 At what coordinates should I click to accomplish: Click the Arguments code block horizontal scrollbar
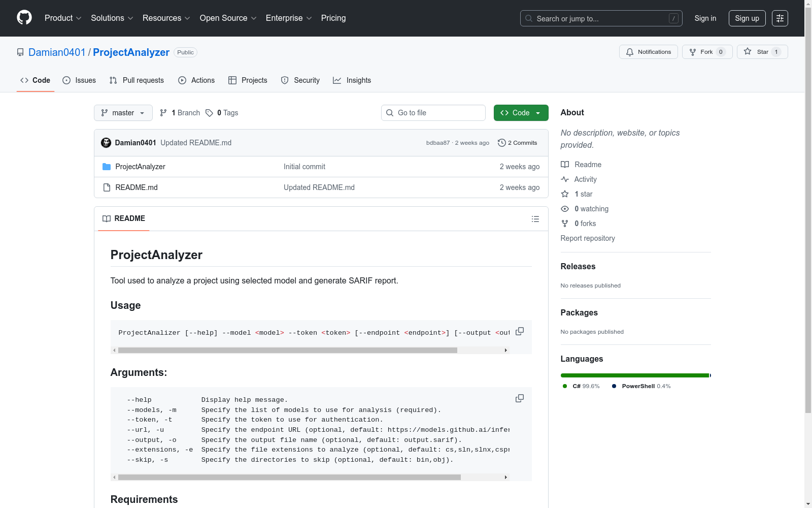(x=289, y=477)
